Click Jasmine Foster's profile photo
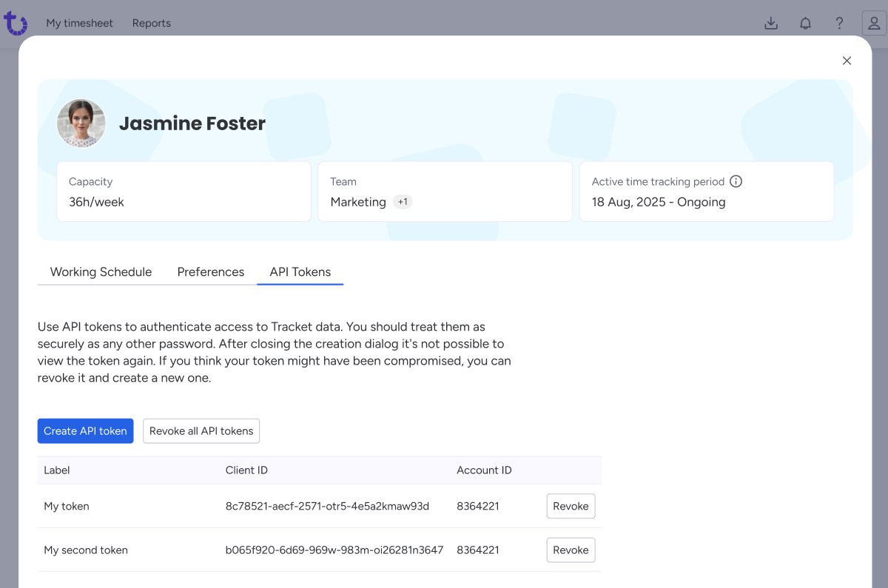The height and width of the screenshot is (588, 888). [x=81, y=124]
